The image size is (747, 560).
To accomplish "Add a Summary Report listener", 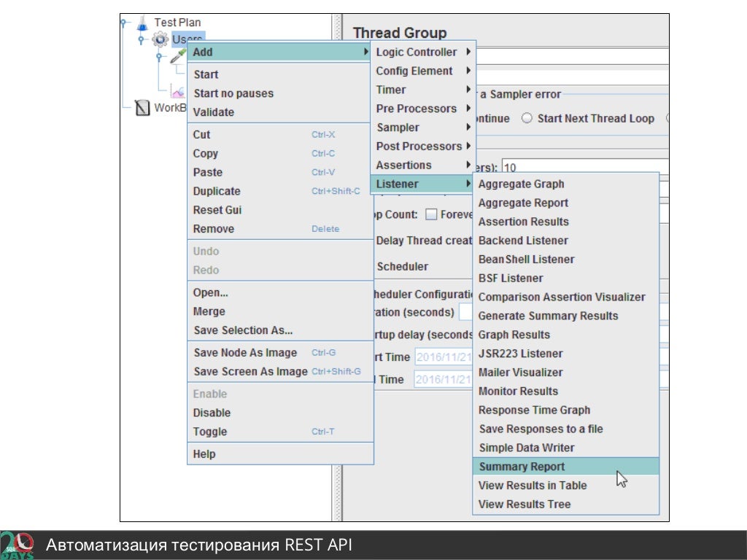I will click(566, 467).
